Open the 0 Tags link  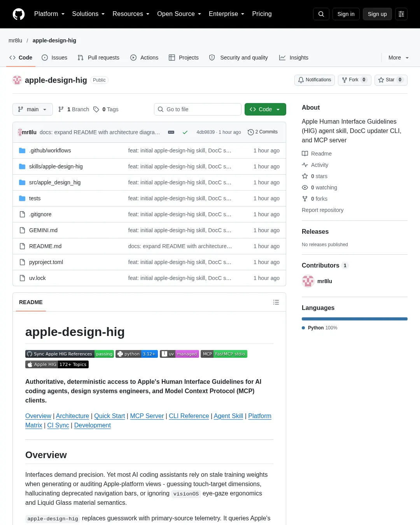click(x=106, y=109)
